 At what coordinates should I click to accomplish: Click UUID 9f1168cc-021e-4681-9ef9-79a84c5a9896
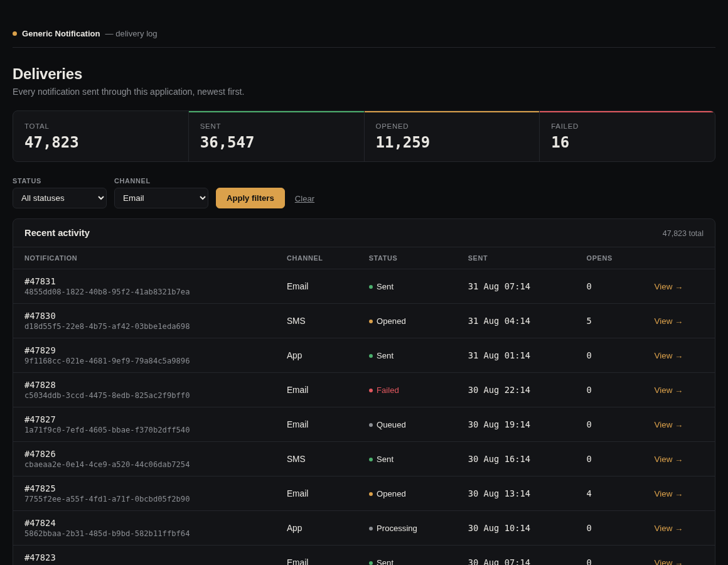107,361
